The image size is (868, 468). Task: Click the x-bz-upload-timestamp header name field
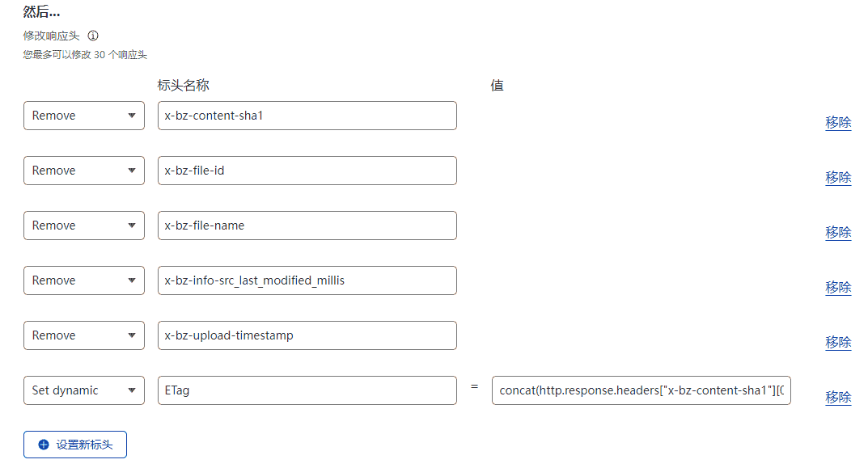tap(307, 335)
